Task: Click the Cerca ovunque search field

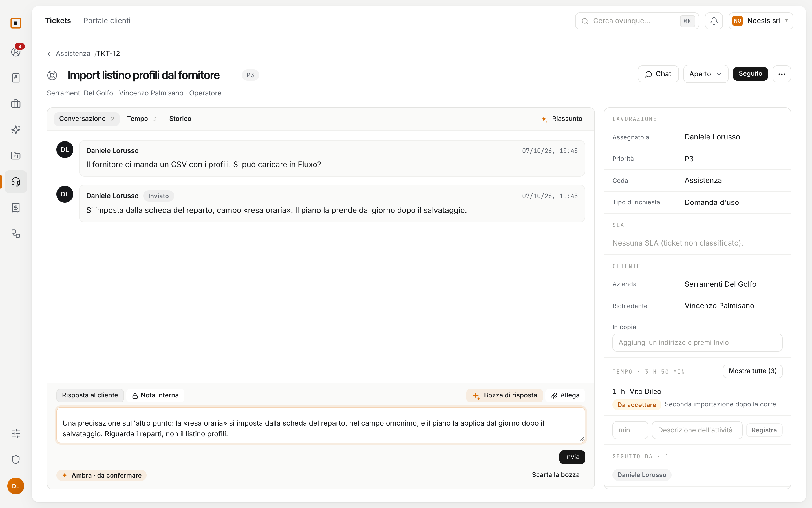Action: 637,21
